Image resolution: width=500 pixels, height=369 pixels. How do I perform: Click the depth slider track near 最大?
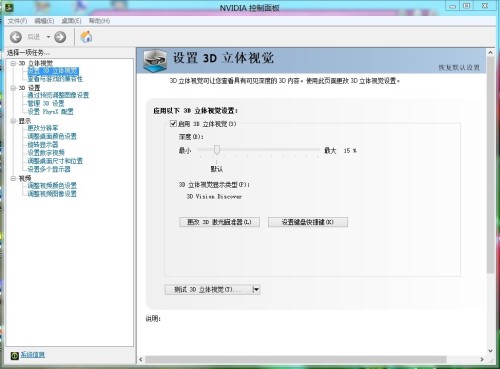pos(315,150)
